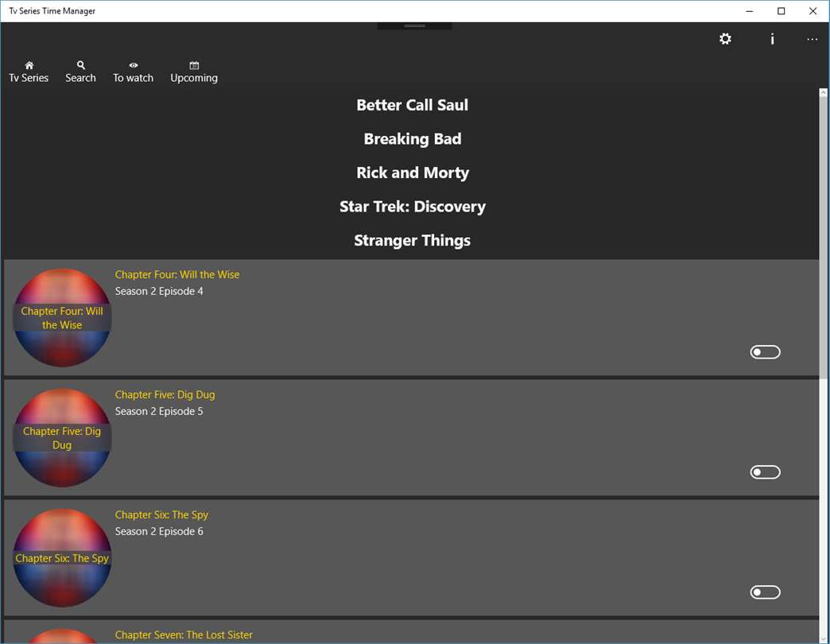This screenshot has height=644, width=830.
Task: Go to the Tv Series home tab
Action: [x=29, y=72]
